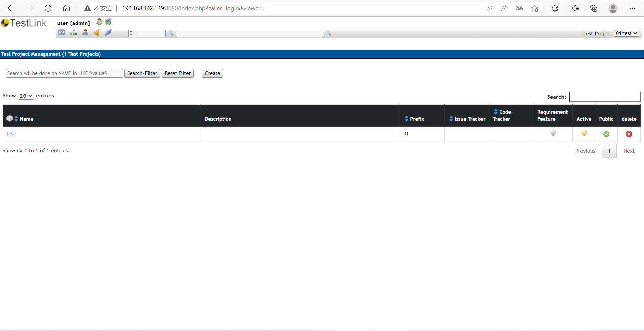This screenshot has height=331, width=644.
Task: Open the saved password key icon
Action: [x=489, y=8]
